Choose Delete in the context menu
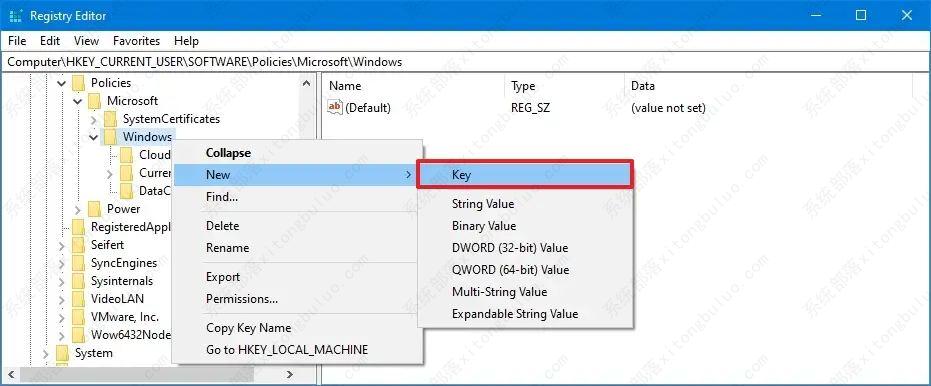Screen dimensions: 931x386 tap(297, 226)
